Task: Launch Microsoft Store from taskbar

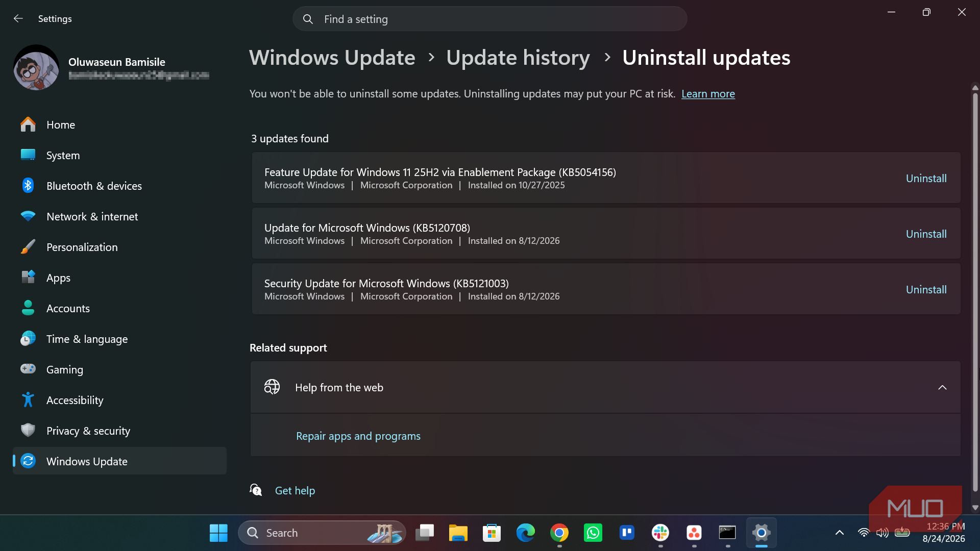Action: tap(492, 533)
